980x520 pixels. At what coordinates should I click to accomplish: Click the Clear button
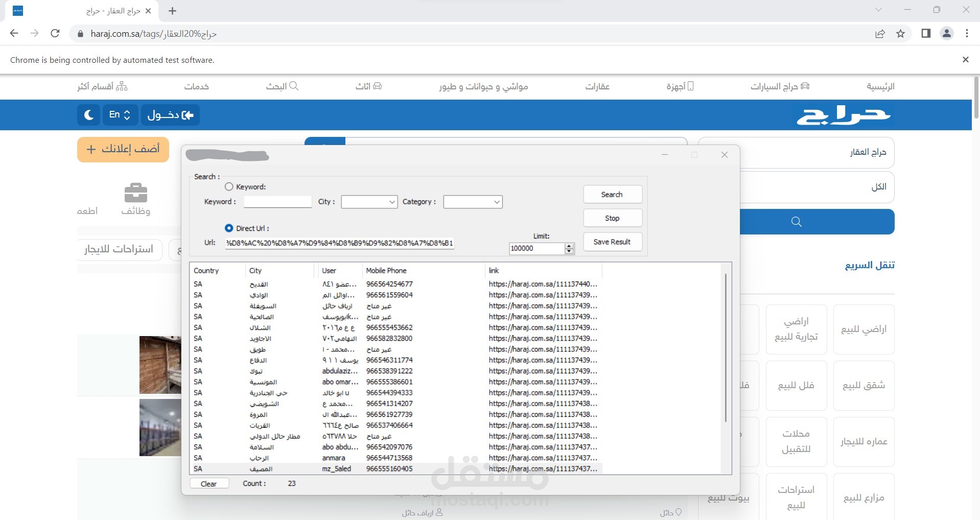pyautogui.click(x=209, y=484)
